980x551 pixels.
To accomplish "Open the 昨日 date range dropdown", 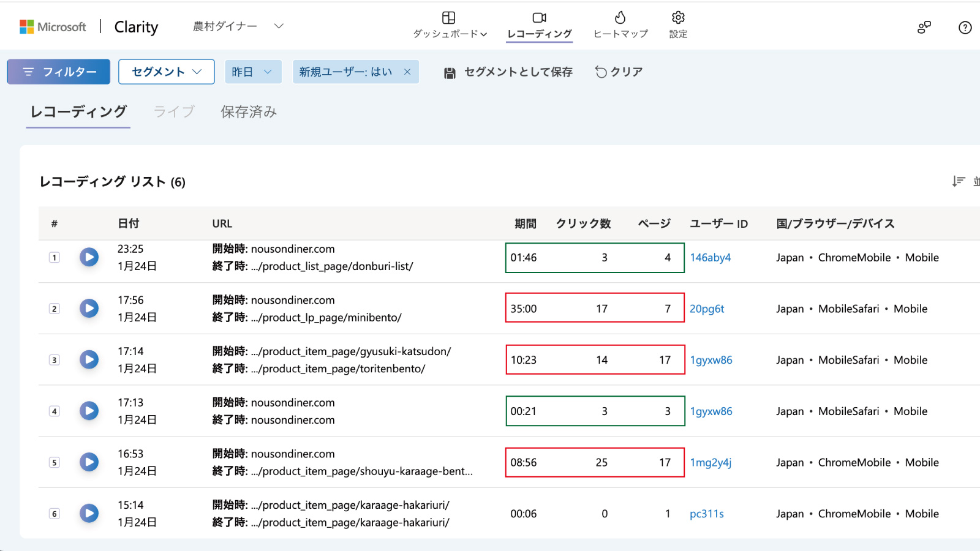I will click(x=252, y=72).
